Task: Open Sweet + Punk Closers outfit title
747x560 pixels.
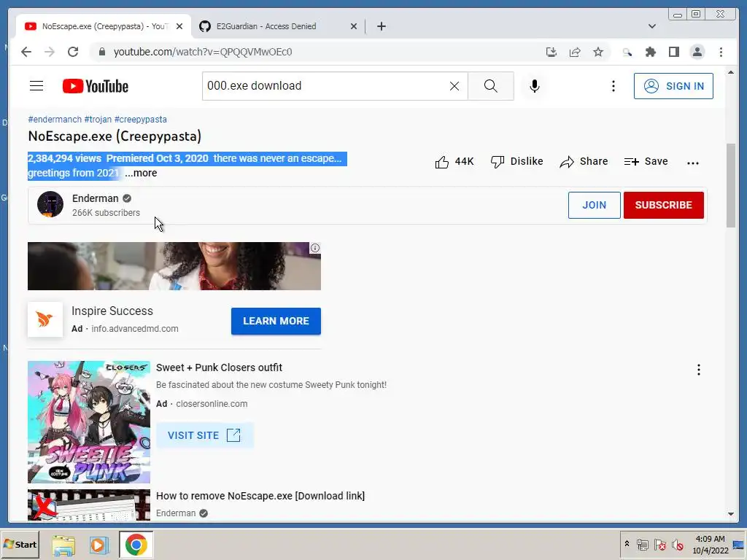Action: pyautogui.click(x=219, y=367)
